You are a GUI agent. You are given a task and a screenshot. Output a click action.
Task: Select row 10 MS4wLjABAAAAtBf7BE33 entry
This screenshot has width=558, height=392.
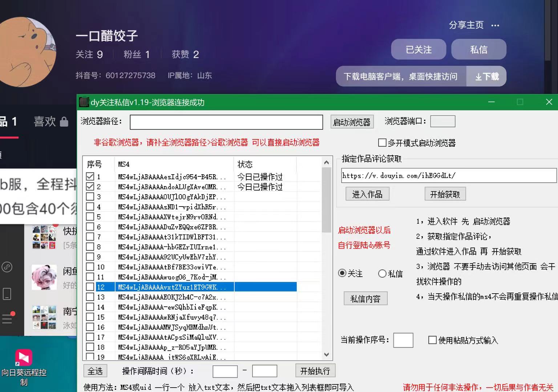coord(172,267)
